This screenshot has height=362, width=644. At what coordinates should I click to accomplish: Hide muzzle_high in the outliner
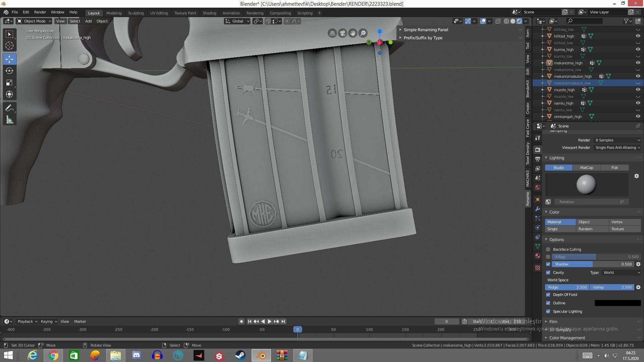pyautogui.click(x=638, y=89)
